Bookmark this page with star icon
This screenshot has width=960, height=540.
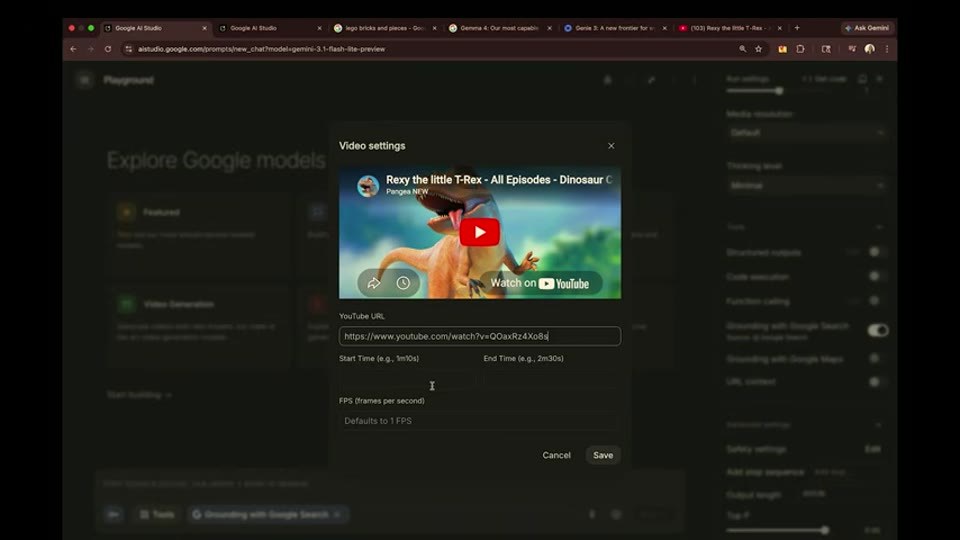point(759,49)
